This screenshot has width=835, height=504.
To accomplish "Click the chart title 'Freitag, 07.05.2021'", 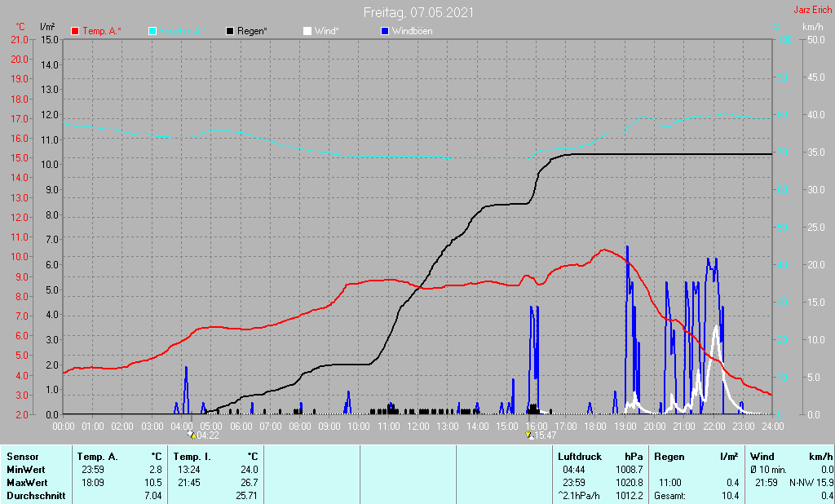I will click(x=418, y=12).
